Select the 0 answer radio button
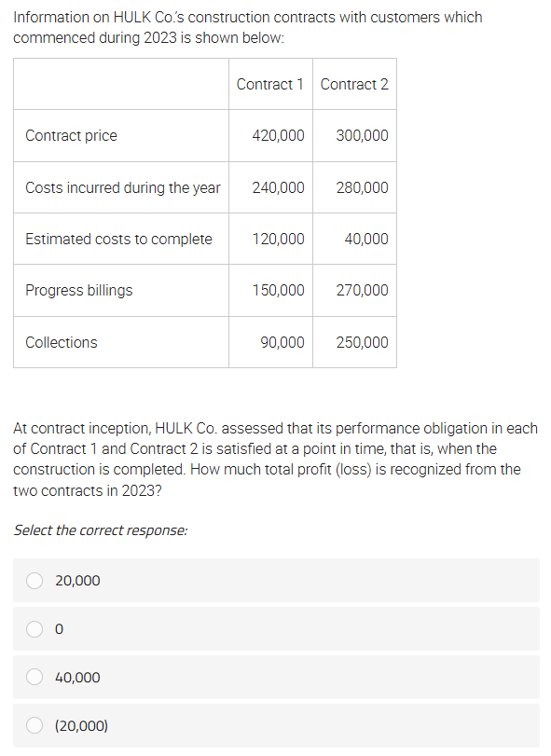 click(x=34, y=629)
